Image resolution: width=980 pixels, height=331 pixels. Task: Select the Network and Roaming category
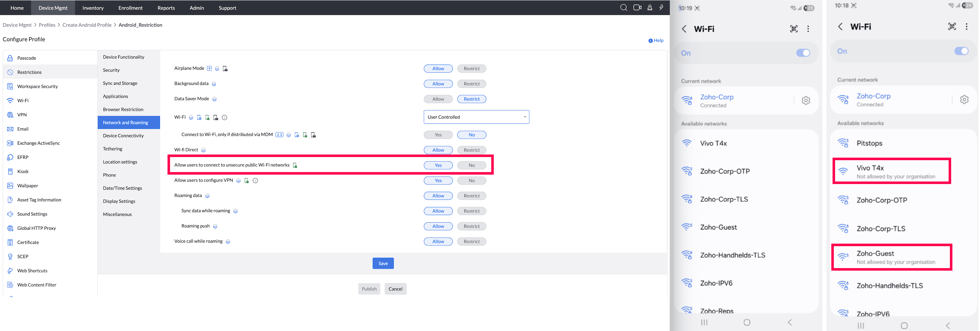(x=126, y=123)
